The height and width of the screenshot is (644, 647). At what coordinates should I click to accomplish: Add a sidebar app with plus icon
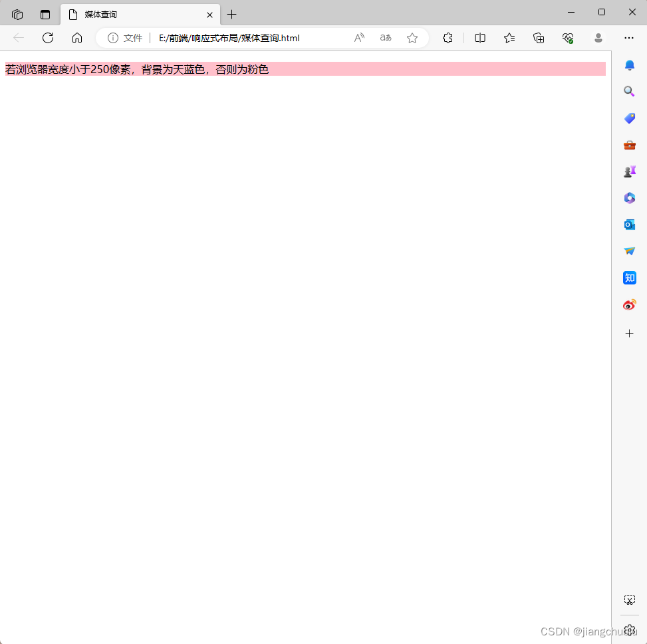click(629, 333)
